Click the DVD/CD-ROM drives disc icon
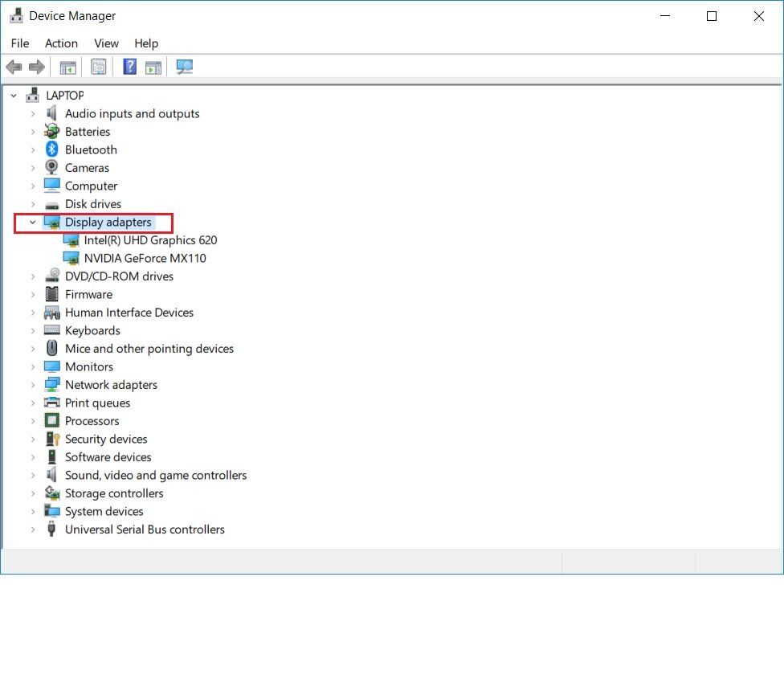784x683 pixels. 52,276
